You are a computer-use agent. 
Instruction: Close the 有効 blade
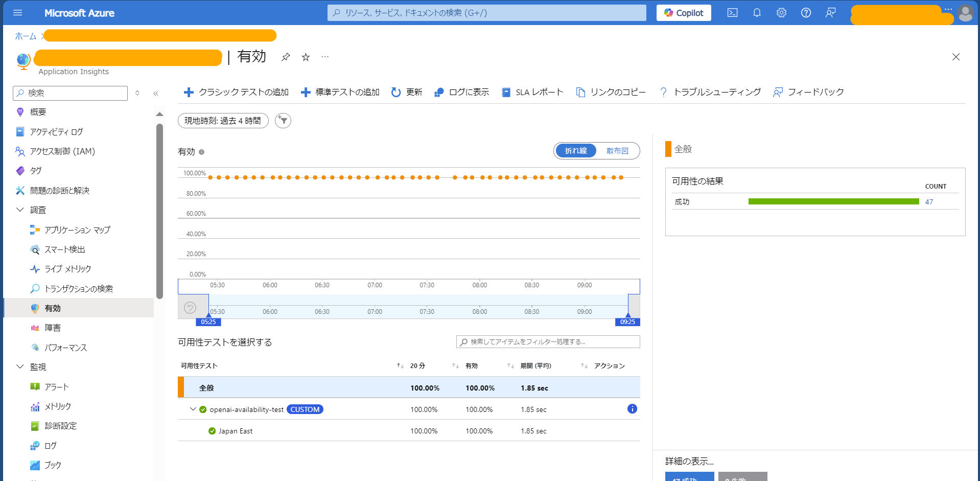coord(956,57)
